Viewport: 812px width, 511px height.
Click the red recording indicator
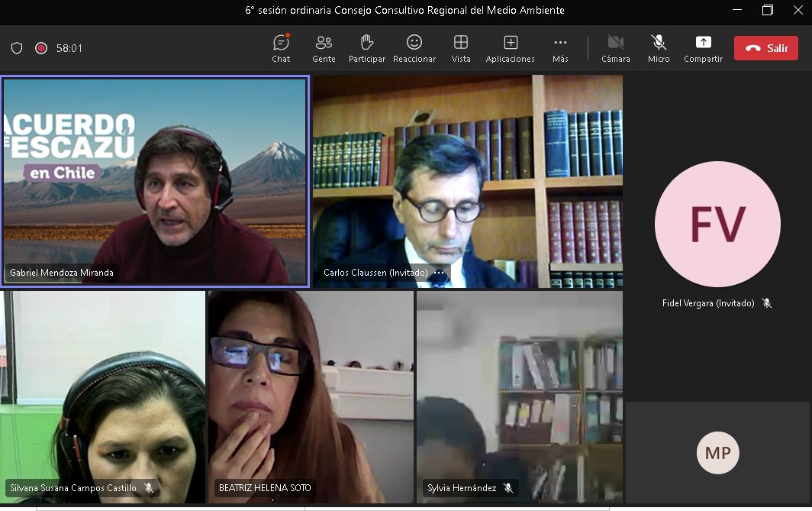point(41,48)
